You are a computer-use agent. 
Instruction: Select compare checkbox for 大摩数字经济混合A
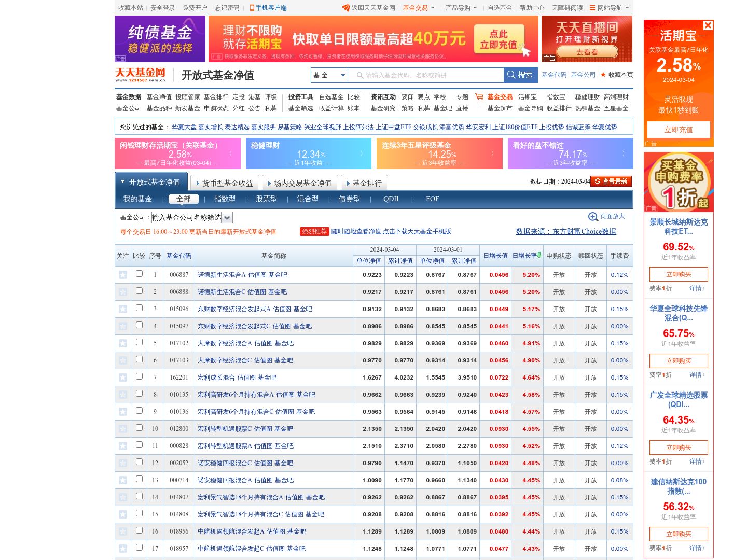[139, 342]
